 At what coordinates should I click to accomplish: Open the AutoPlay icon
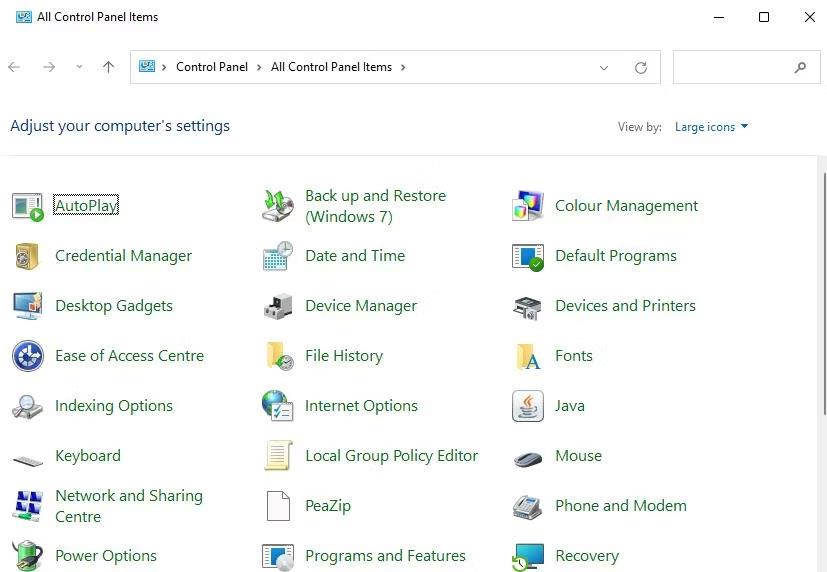(x=27, y=206)
